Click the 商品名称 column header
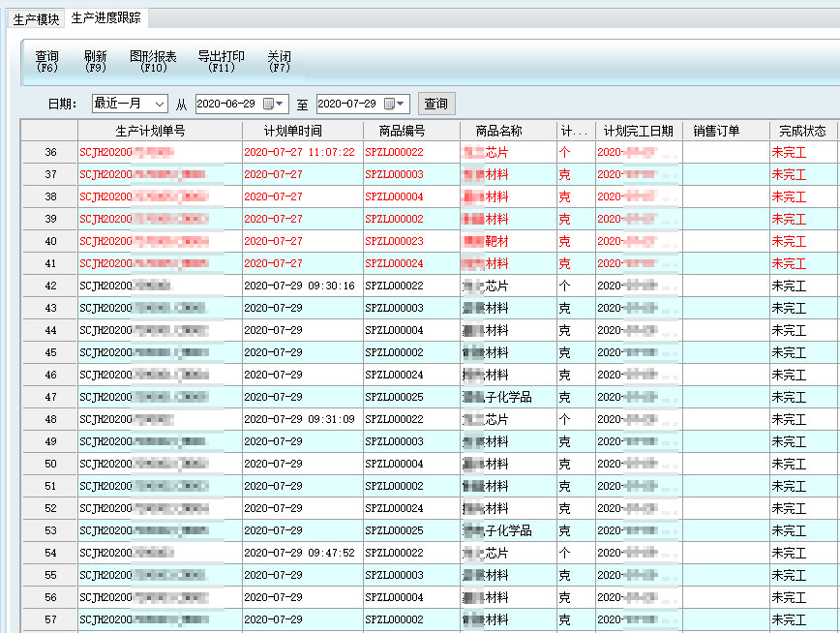Image resolution: width=840 pixels, height=633 pixels. pos(508,131)
